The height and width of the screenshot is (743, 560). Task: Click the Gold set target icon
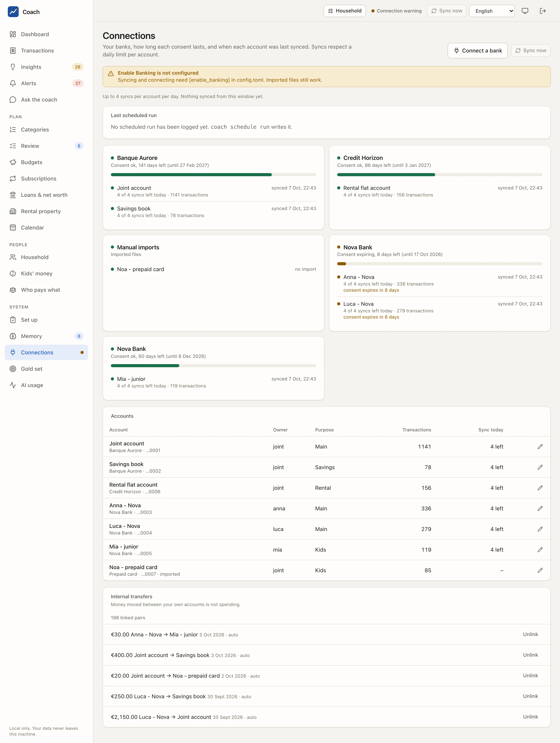(x=13, y=369)
